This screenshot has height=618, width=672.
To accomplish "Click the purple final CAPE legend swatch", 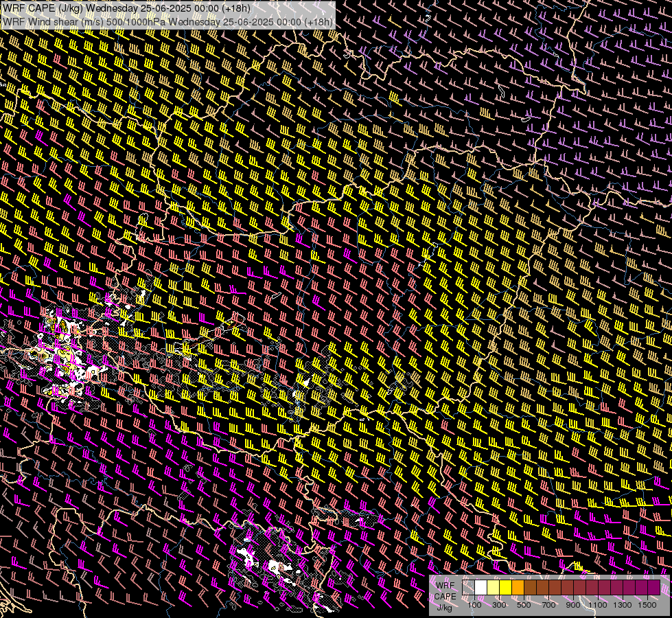I will (654, 587).
